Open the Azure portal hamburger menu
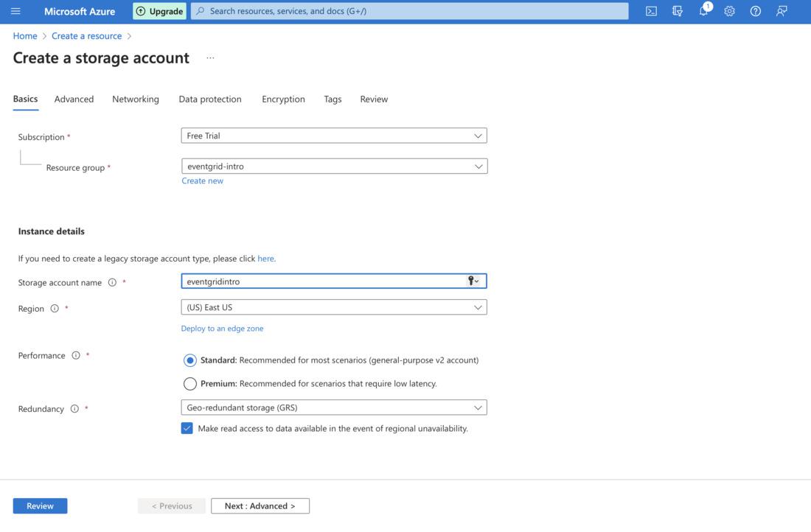This screenshot has height=532, width=811. point(15,11)
